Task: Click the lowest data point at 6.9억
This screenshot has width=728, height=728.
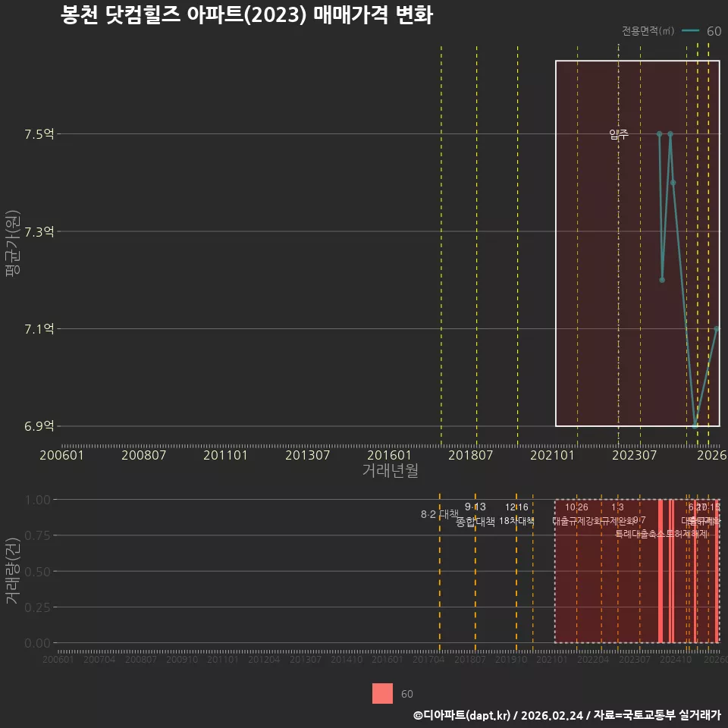Action: click(x=695, y=426)
